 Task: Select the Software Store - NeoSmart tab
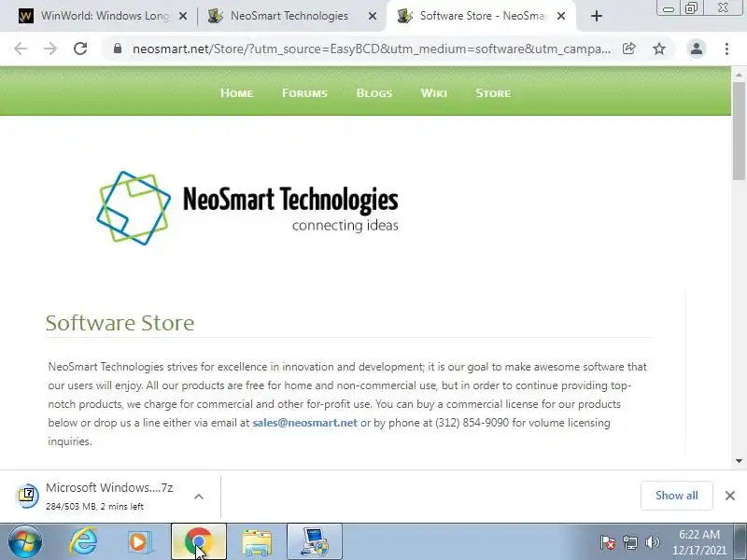tap(479, 16)
